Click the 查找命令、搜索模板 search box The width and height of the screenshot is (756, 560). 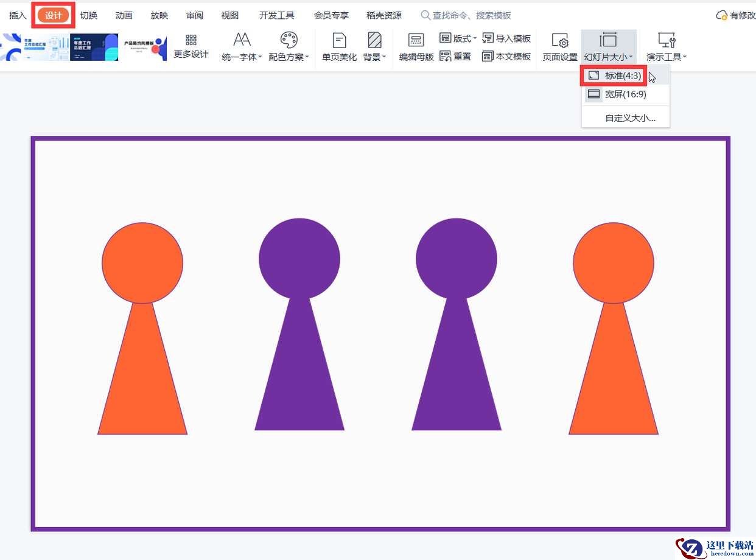click(466, 15)
